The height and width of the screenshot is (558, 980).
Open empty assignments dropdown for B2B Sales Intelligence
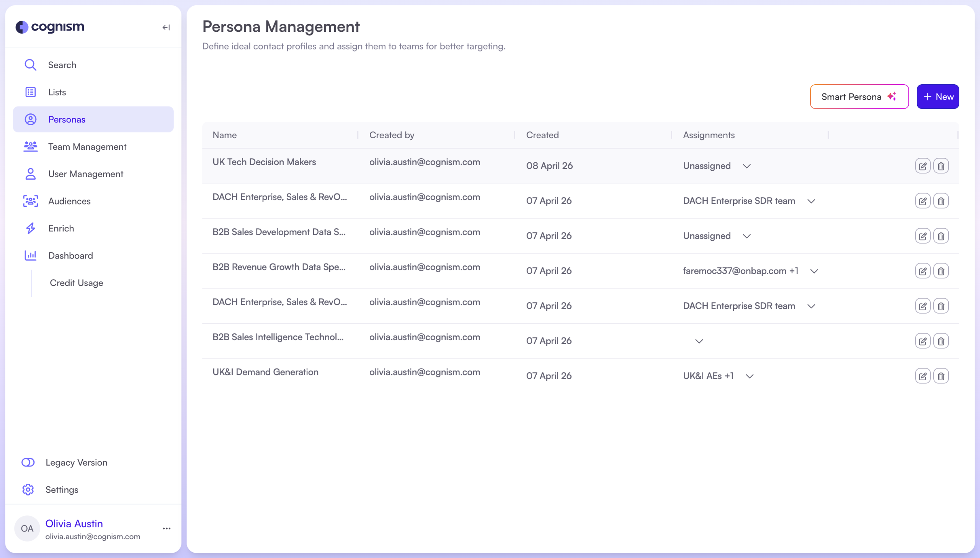[x=699, y=341]
